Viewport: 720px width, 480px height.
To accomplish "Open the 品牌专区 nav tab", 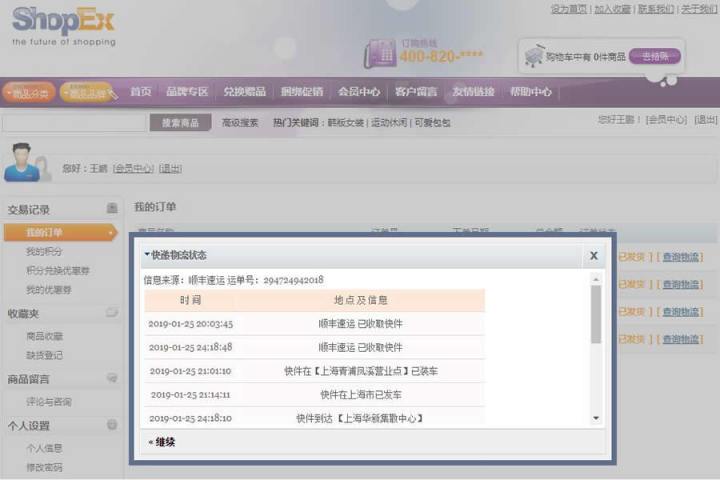I will [x=187, y=92].
